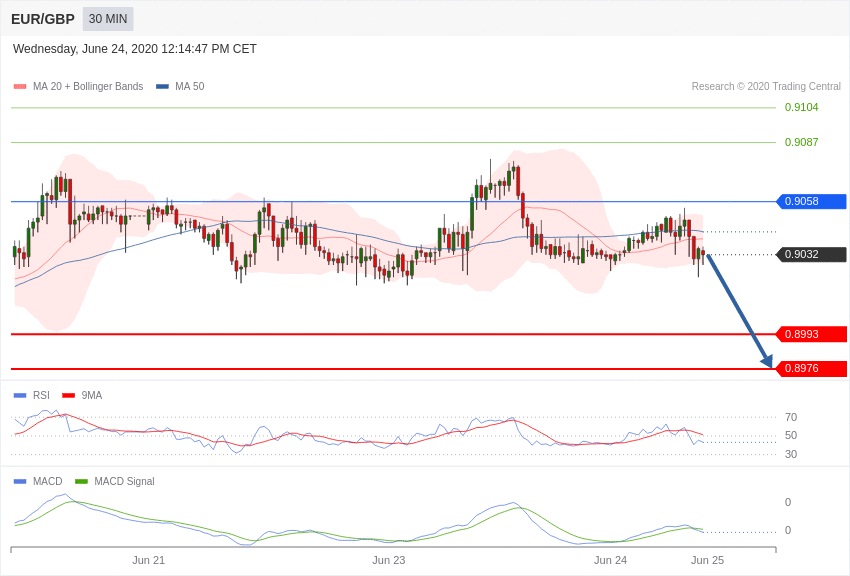
Task: Click the MACD Signal legend swatch
Action: click(81, 481)
